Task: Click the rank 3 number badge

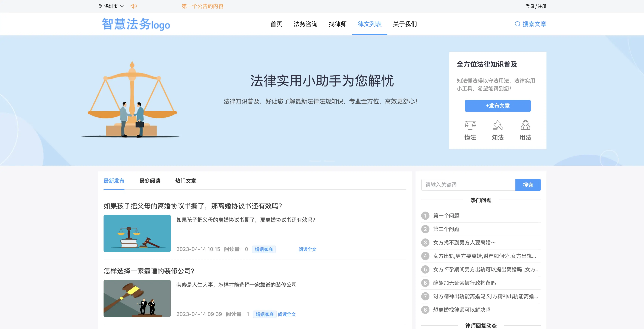Action: pos(425,242)
